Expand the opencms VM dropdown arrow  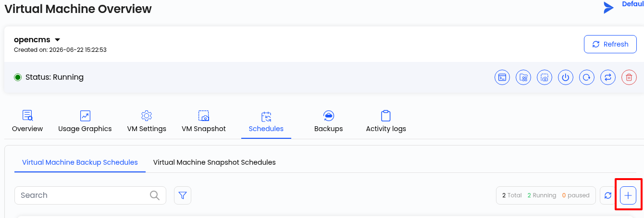pyautogui.click(x=57, y=40)
